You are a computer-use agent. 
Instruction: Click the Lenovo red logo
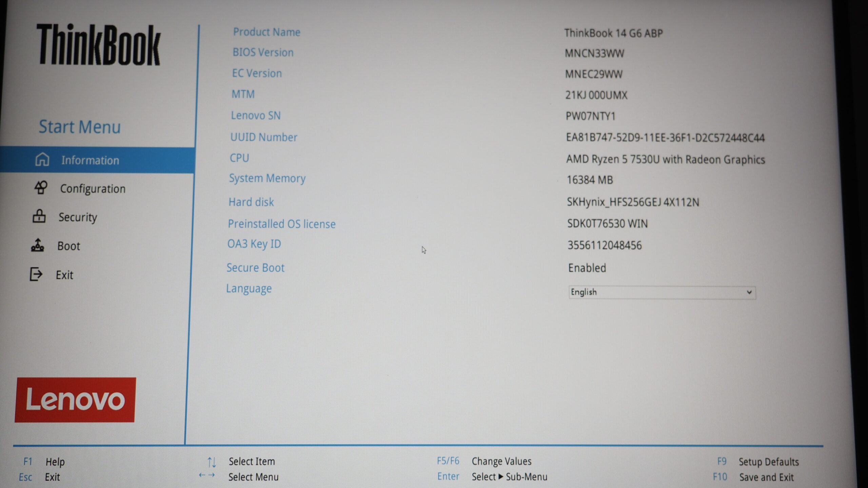(x=75, y=400)
